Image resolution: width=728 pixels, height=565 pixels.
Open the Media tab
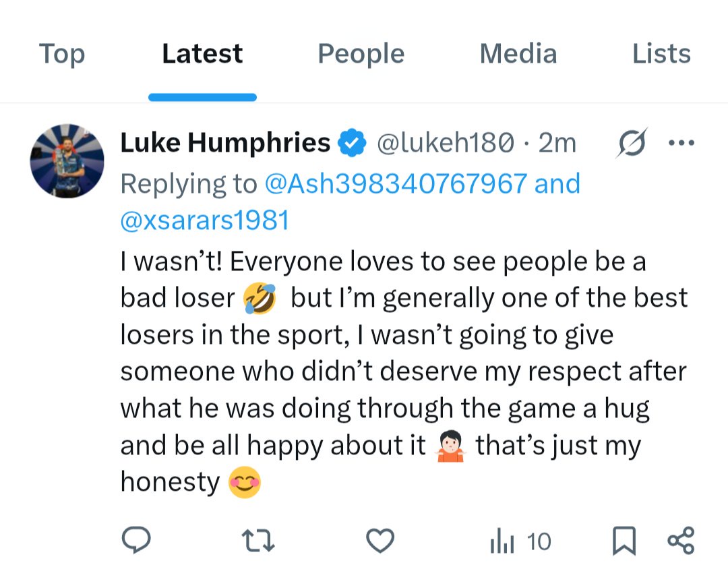coord(518,54)
